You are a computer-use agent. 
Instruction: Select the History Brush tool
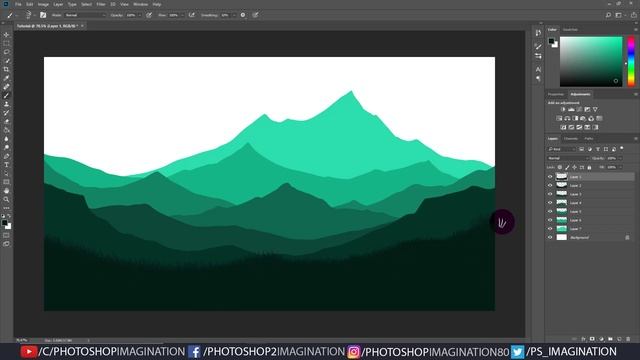click(x=6, y=113)
